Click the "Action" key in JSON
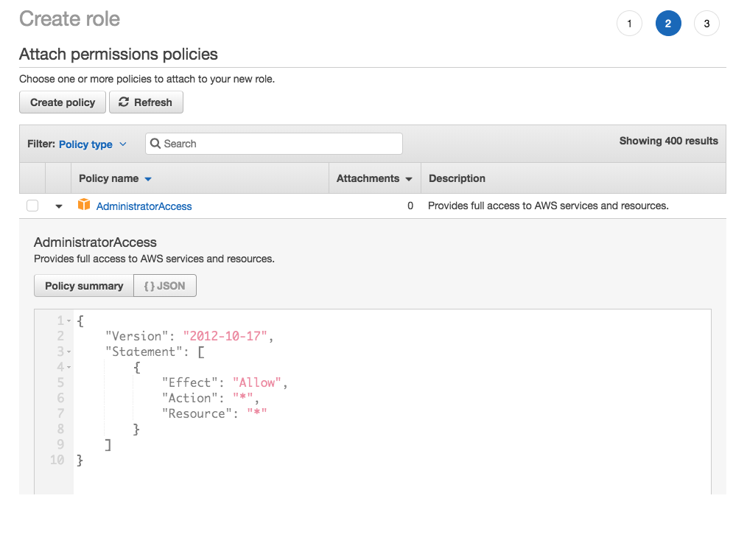 pos(189,398)
